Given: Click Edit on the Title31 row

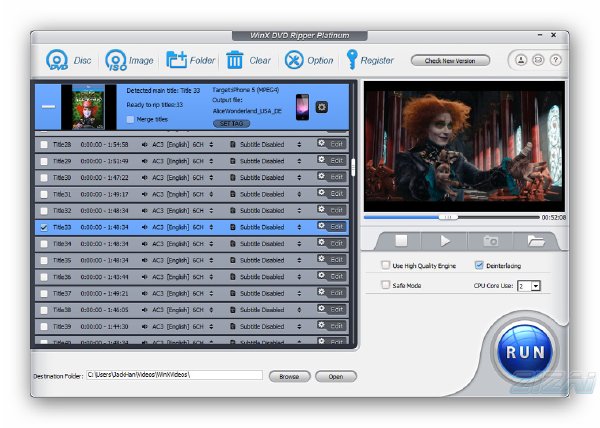Looking at the screenshot, I should pos(337,194).
